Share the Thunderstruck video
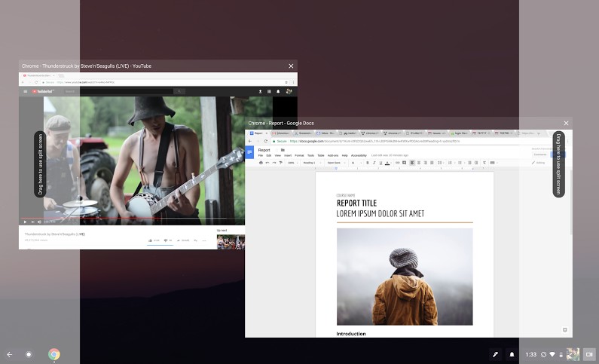This screenshot has width=599, height=364. [183, 240]
